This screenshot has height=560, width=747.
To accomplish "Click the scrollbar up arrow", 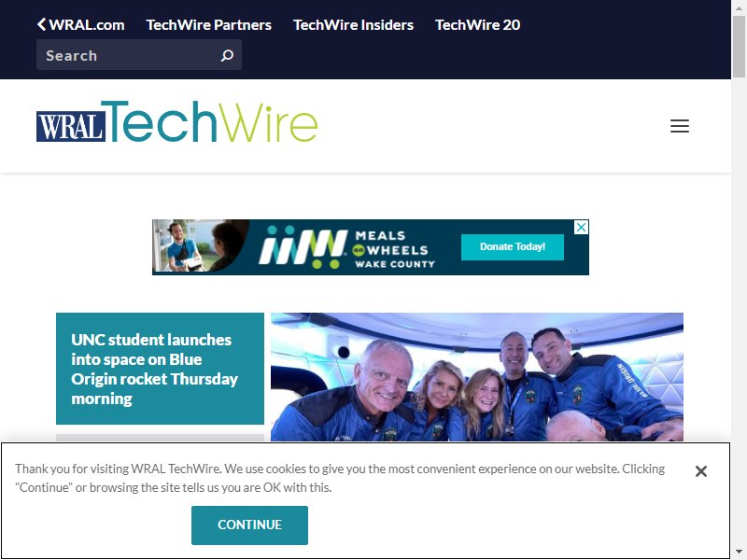I will pyautogui.click(x=739, y=7).
